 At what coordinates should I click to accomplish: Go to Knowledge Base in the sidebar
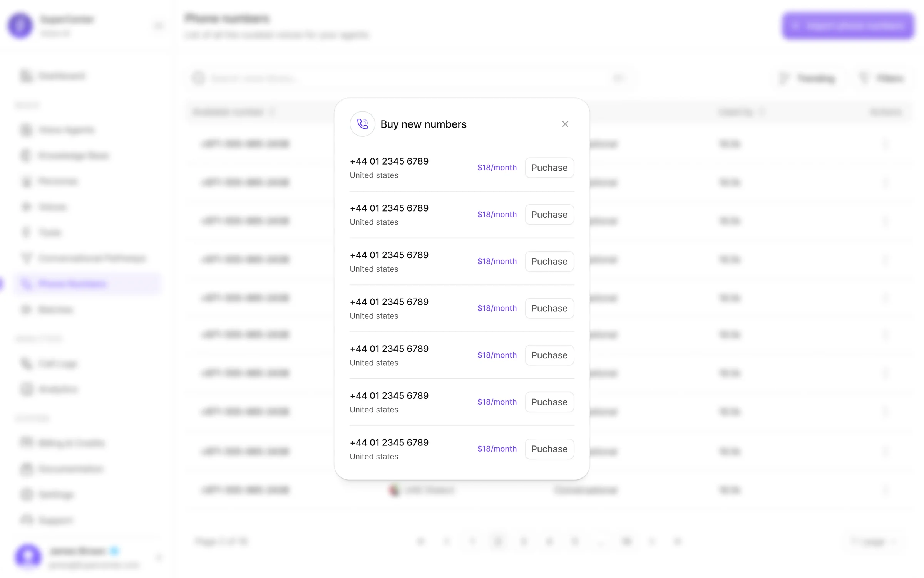click(73, 156)
